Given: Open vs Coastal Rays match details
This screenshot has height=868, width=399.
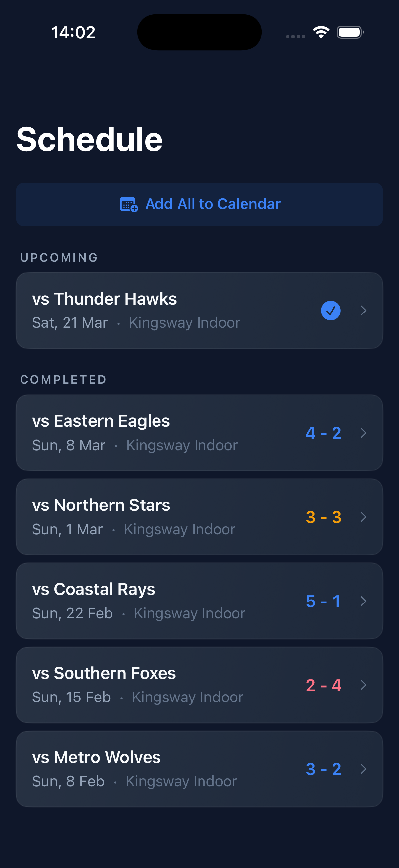Looking at the screenshot, I should pyautogui.click(x=94, y=589).
